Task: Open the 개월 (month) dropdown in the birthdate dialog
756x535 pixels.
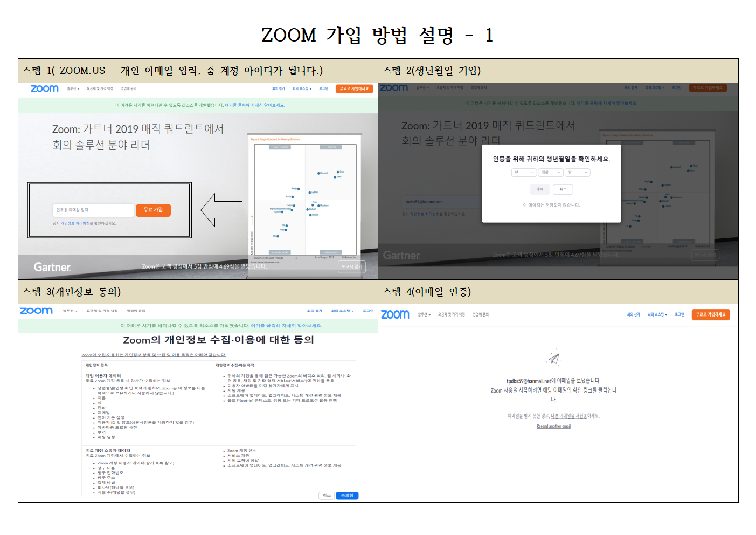Action: [x=551, y=173]
